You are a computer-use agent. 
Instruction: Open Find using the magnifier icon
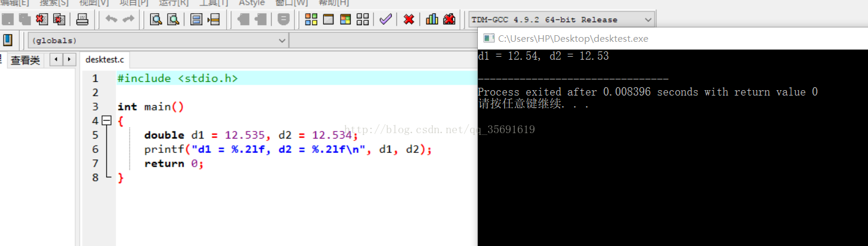156,19
